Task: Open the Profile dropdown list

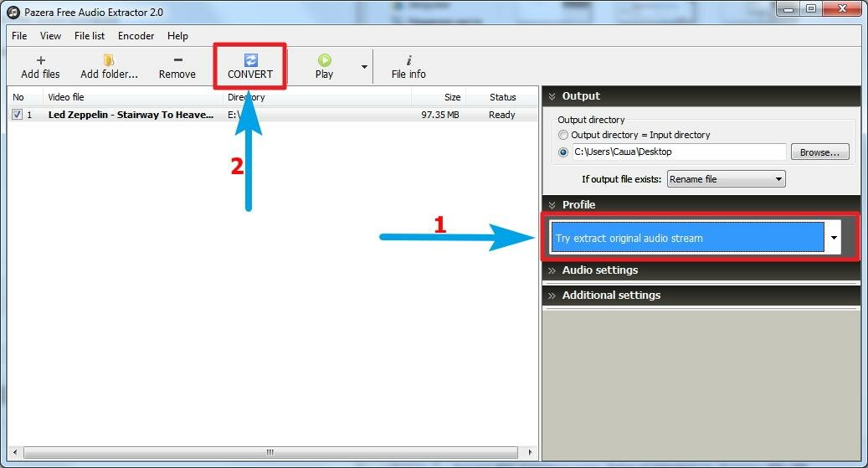Action: click(x=834, y=238)
